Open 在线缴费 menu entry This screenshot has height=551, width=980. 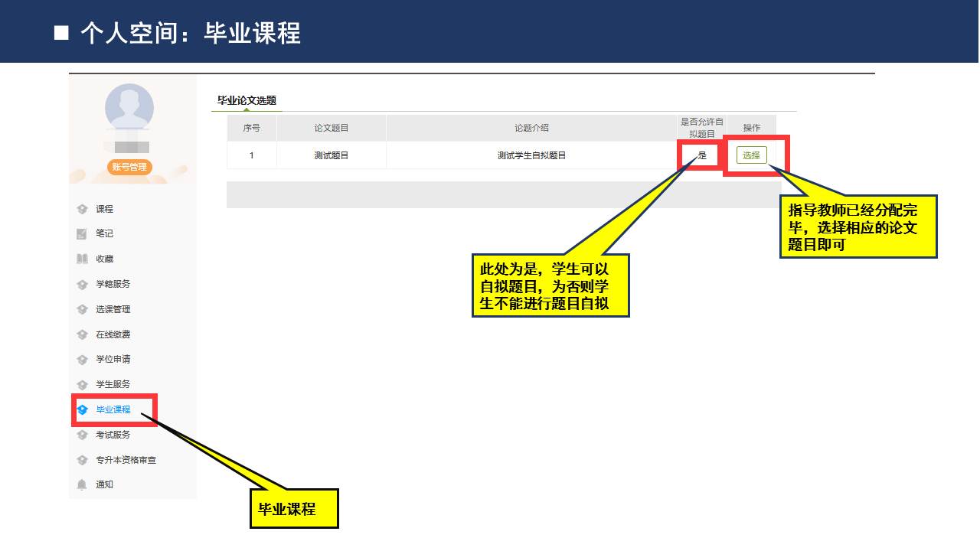click(x=113, y=334)
